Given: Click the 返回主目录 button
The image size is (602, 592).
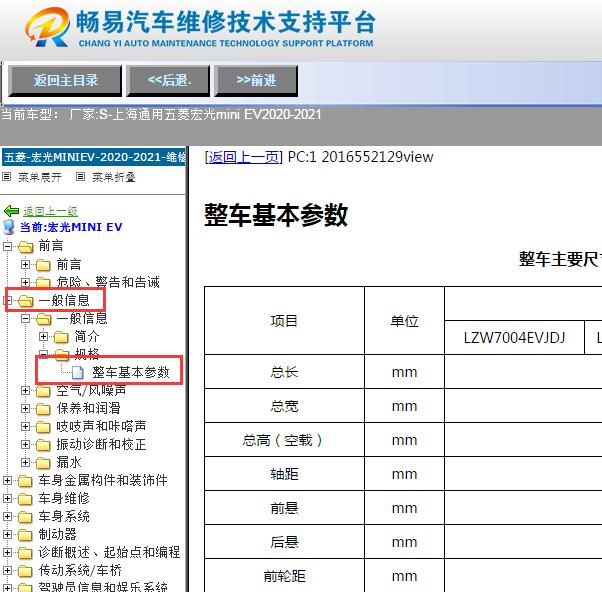Looking at the screenshot, I should [x=65, y=81].
